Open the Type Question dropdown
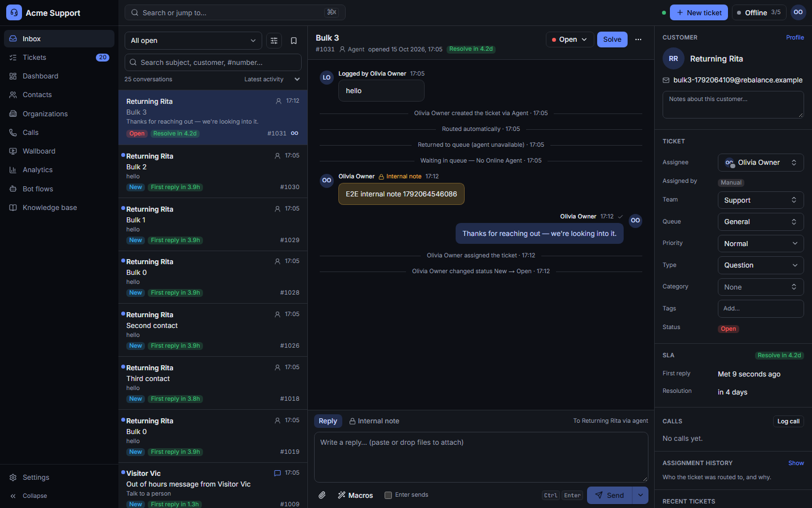The height and width of the screenshot is (508, 812). [761, 265]
